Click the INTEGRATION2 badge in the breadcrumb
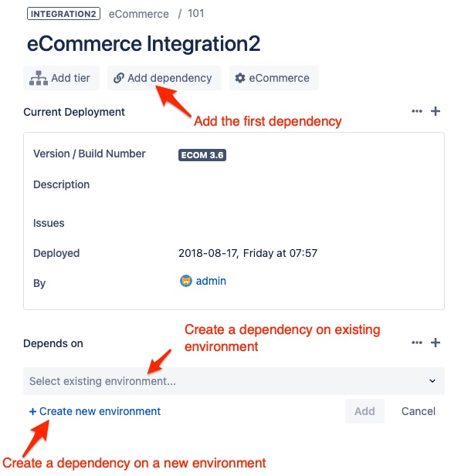Viewport: 451px width, 476px height. click(x=63, y=14)
